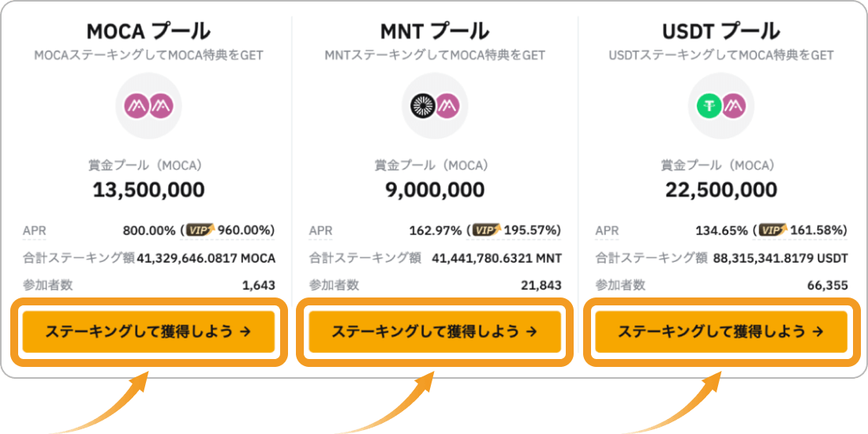Click the VIP badge in MNT pool APR
The height and width of the screenshot is (434, 868).
click(487, 230)
